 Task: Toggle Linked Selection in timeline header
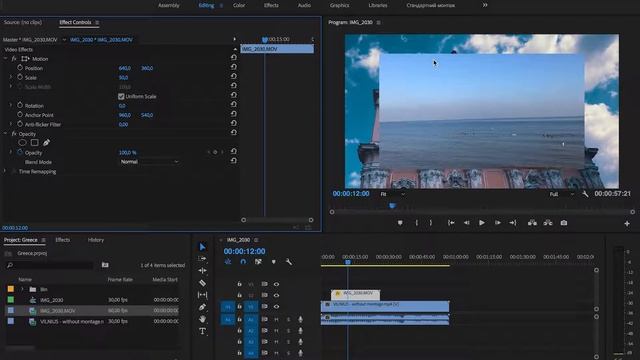(x=258, y=262)
